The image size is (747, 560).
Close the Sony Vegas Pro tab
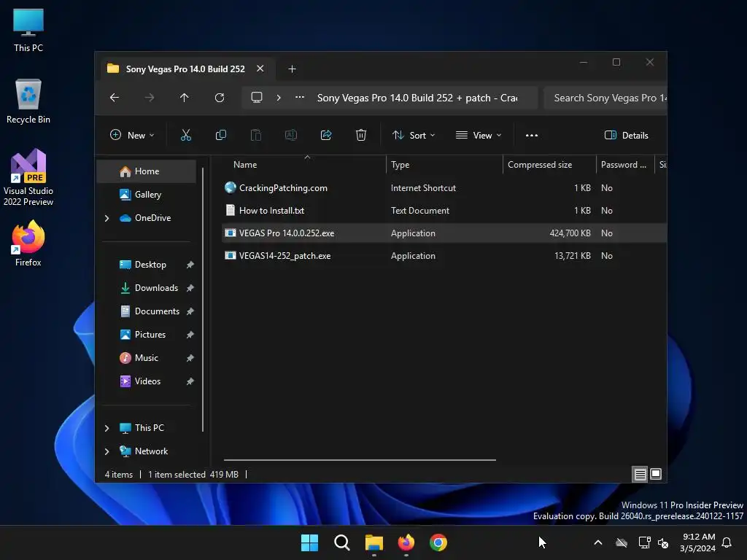(x=260, y=69)
